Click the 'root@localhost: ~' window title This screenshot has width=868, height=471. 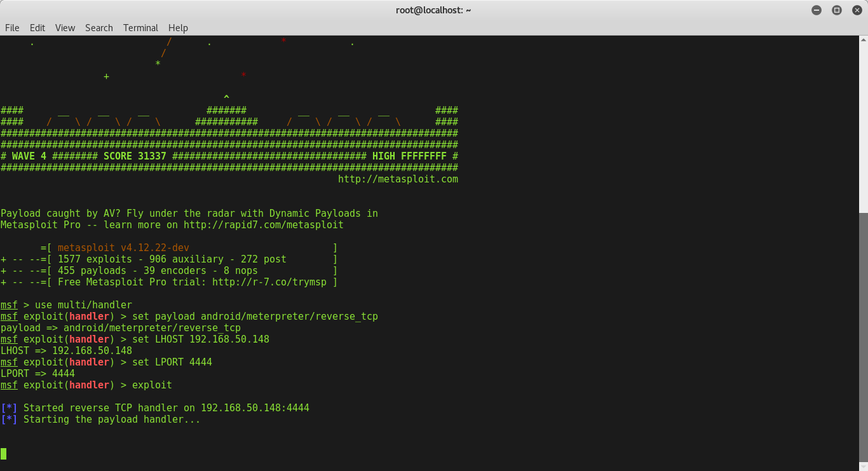coord(433,10)
